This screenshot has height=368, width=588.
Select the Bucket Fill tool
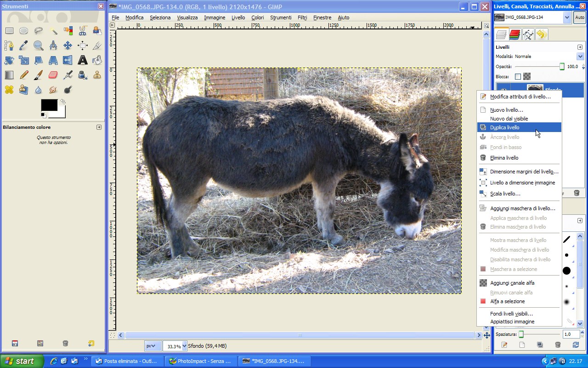97,60
